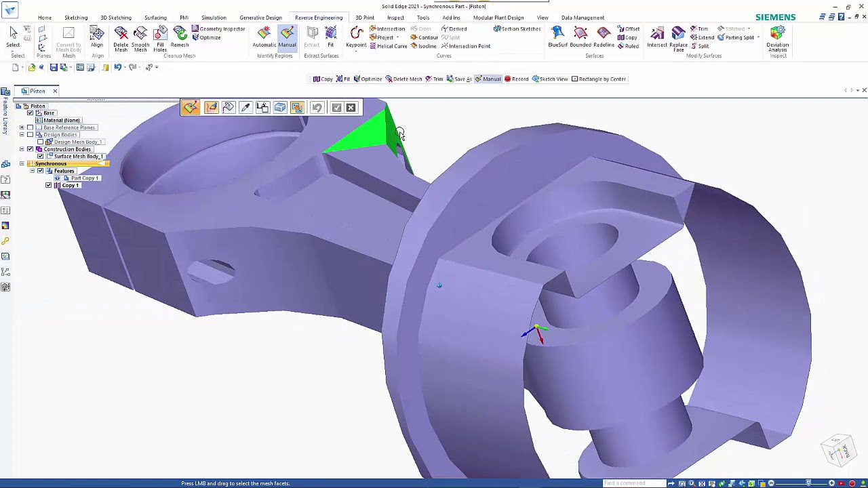This screenshot has height=488, width=868.
Task: Select the Delete Mesh ribbon tool
Action: point(121,39)
